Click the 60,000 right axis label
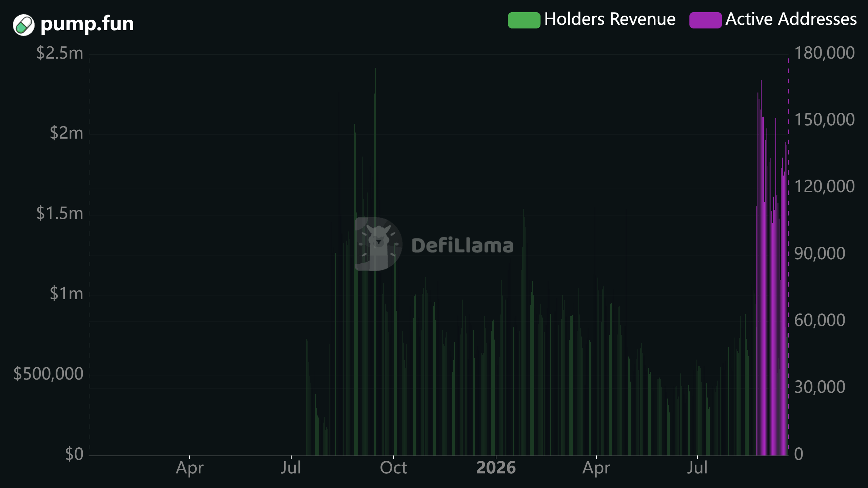Image resolution: width=868 pixels, height=488 pixels. [x=820, y=320]
